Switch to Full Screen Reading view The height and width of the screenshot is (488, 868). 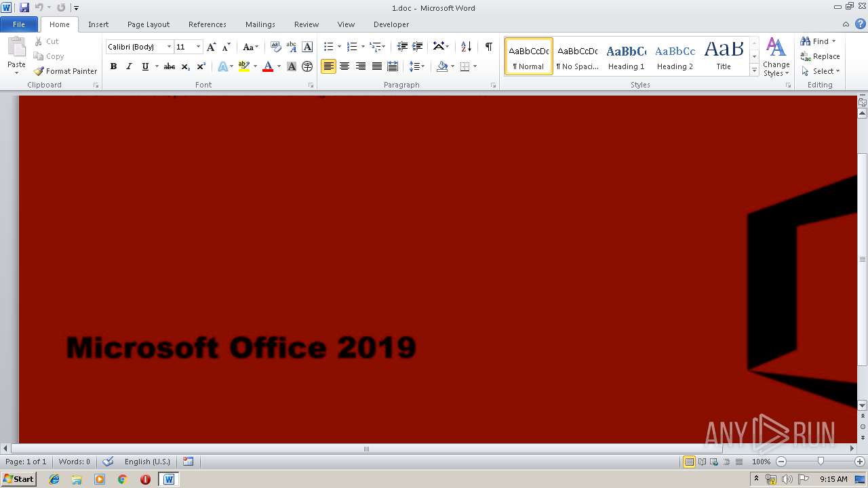(701, 462)
